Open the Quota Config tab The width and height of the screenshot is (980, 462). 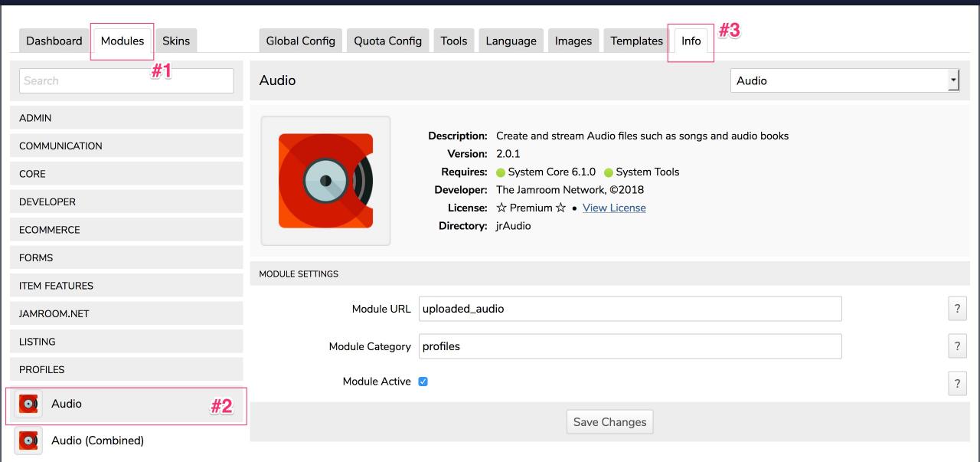pos(387,41)
